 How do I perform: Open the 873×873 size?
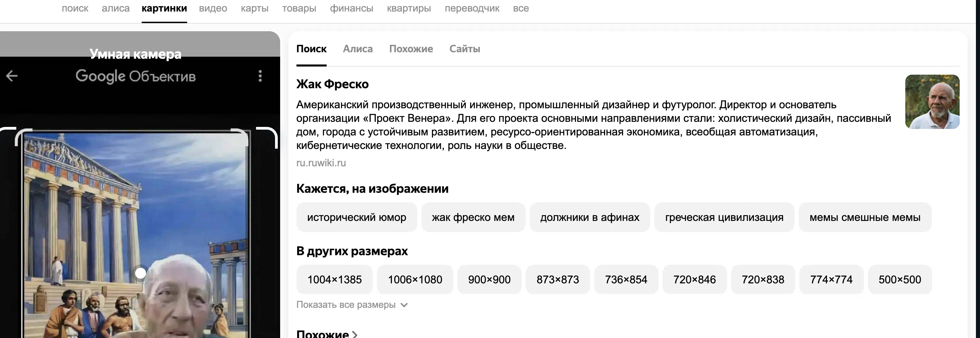click(558, 279)
